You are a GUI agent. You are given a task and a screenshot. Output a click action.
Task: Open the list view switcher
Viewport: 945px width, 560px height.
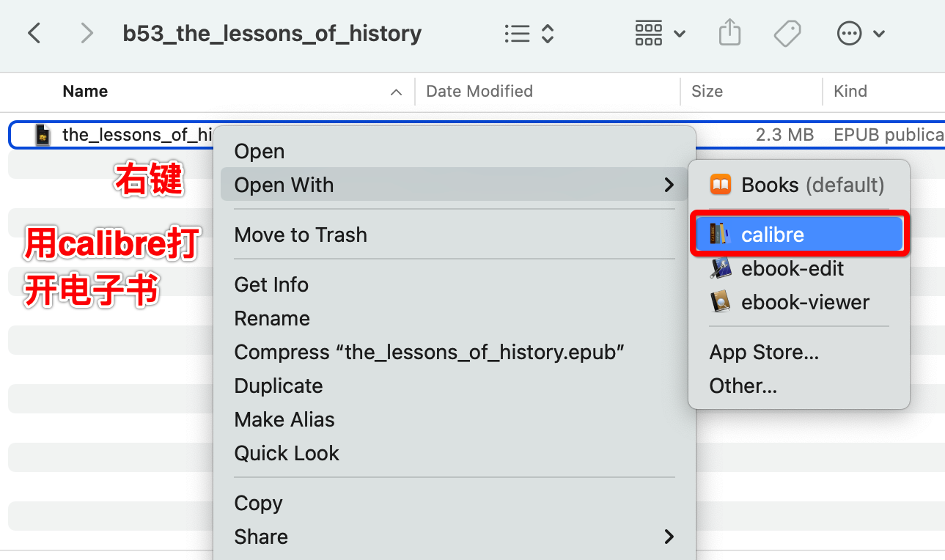[x=528, y=34]
